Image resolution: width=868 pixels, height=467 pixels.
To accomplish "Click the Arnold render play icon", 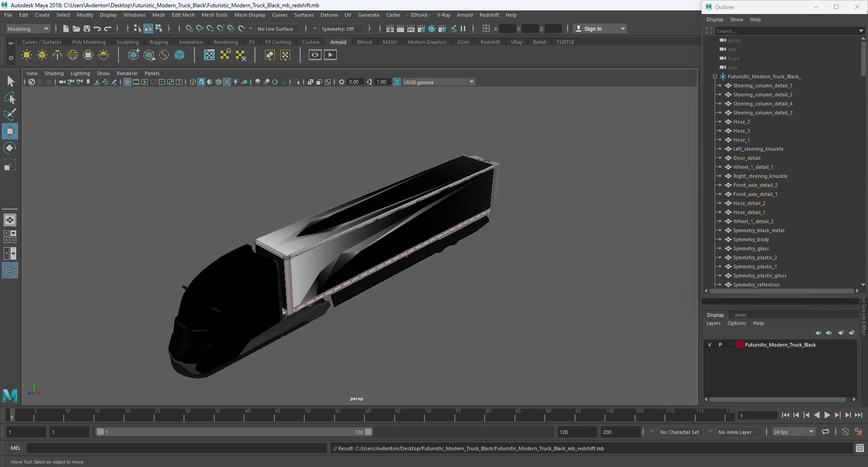I will coord(330,55).
